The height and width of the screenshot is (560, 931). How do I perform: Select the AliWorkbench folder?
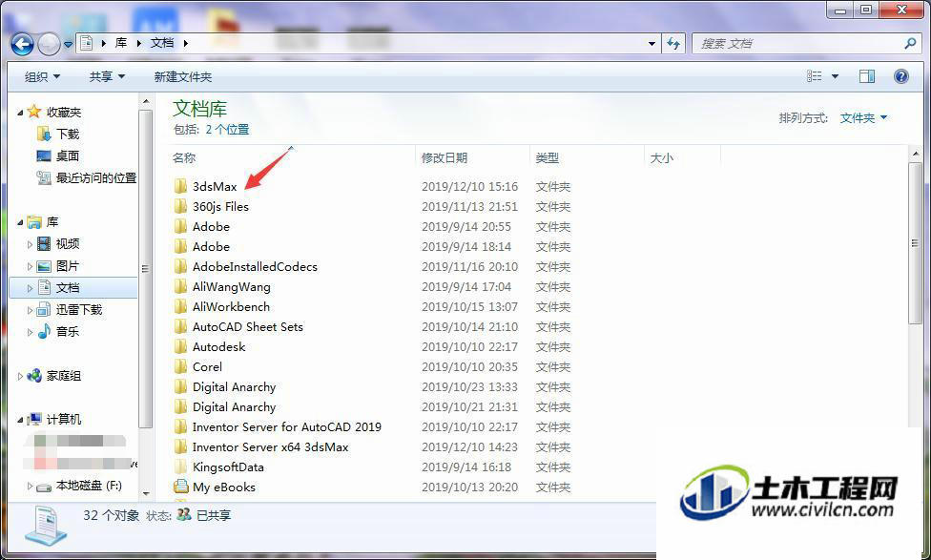[x=231, y=307]
